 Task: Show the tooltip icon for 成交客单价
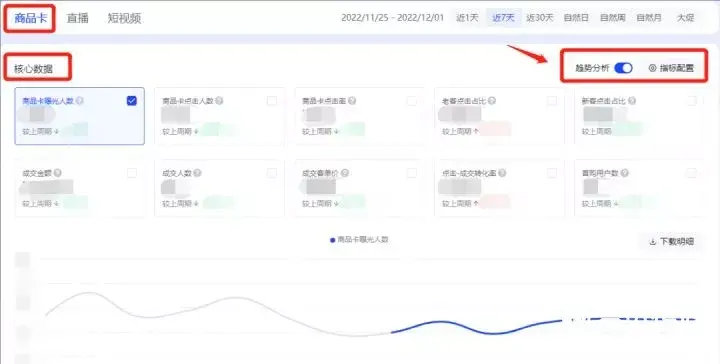(x=345, y=173)
